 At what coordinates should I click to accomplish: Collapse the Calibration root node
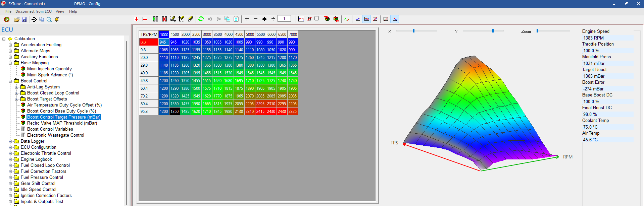4,39
